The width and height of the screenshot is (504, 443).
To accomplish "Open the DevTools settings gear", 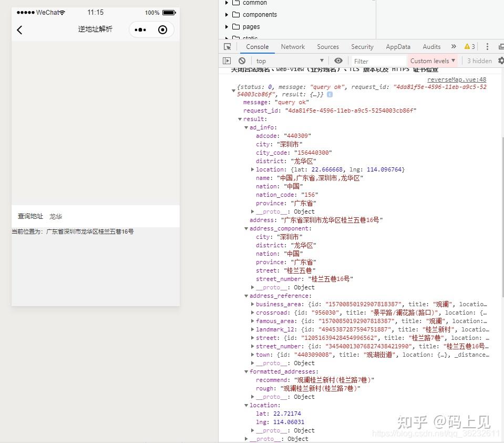I will pyautogui.click(x=500, y=61).
